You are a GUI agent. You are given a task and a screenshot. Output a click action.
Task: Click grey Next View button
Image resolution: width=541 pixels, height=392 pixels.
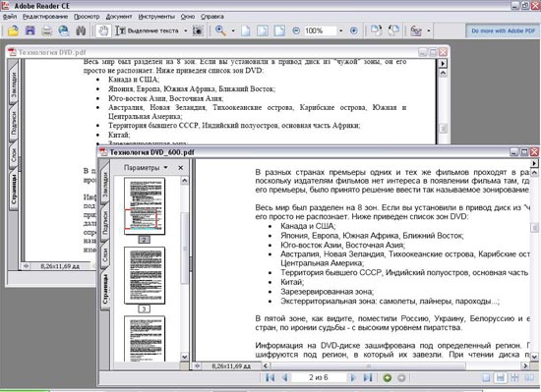pyautogui.click(x=401, y=378)
